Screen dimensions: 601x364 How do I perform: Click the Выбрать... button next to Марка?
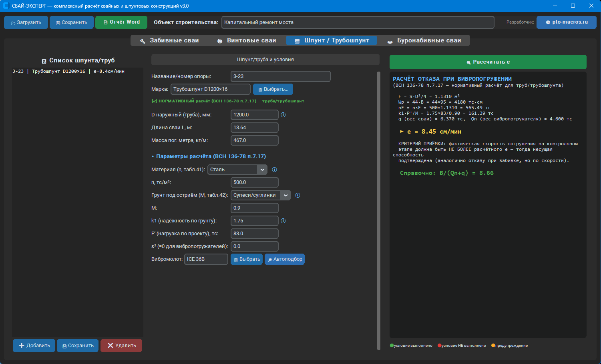click(x=273, y=89)
